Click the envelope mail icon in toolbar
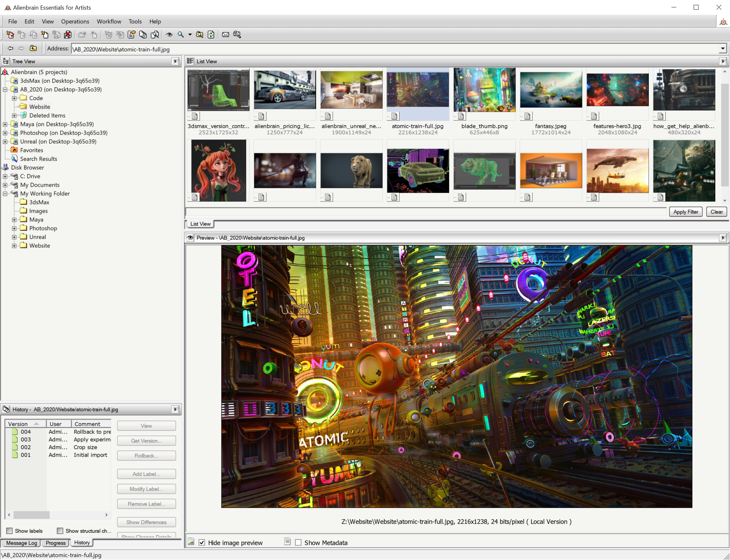Screen dimensions: 730x560 225,34
